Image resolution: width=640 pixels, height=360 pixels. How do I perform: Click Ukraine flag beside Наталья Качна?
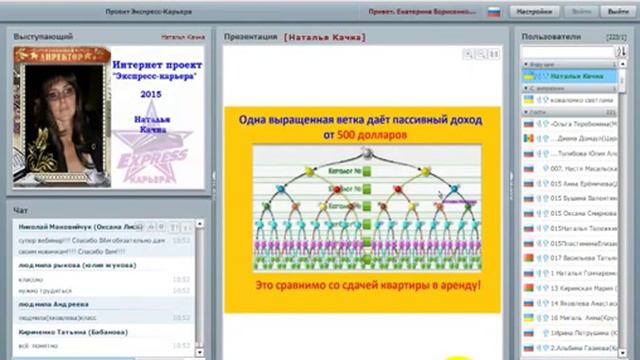(528, 76)
